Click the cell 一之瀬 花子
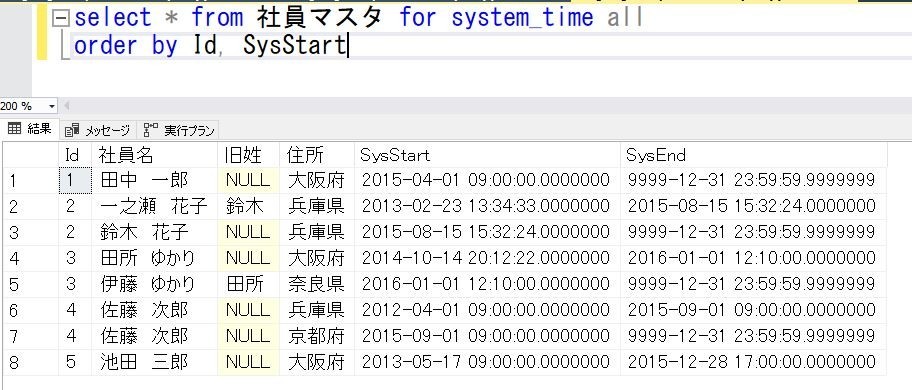Screen dimensions: 912x390 pyautogui.click(x=154, y=206)
